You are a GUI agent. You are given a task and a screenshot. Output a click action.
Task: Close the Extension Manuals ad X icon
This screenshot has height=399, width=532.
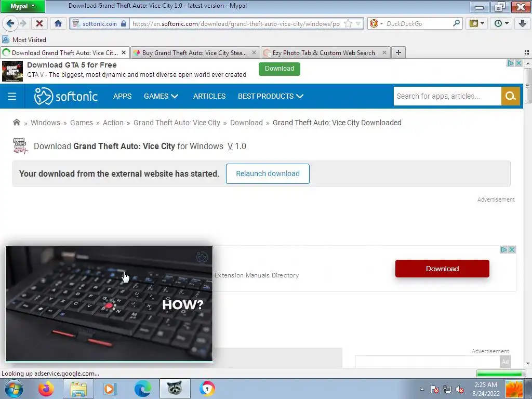pos(512,250)
